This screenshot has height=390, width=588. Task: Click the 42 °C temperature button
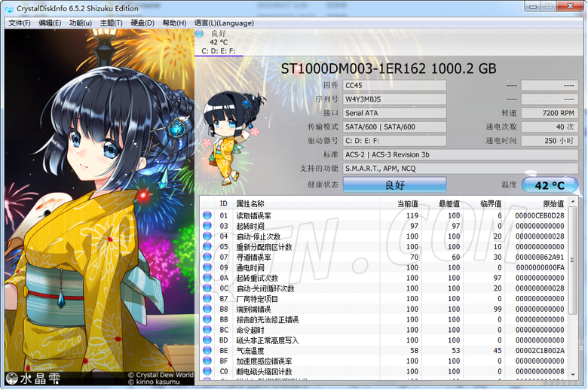pyautogui.click(x=550, y=185)
